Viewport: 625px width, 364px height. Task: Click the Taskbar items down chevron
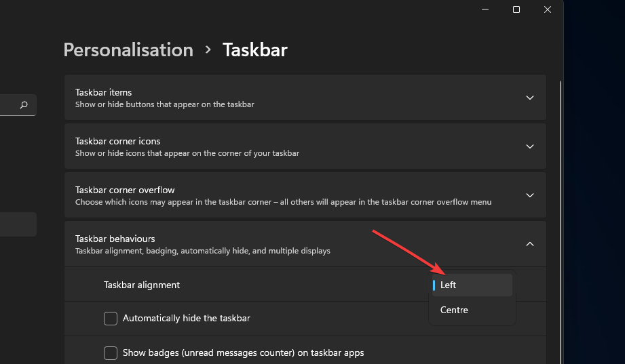530,98
